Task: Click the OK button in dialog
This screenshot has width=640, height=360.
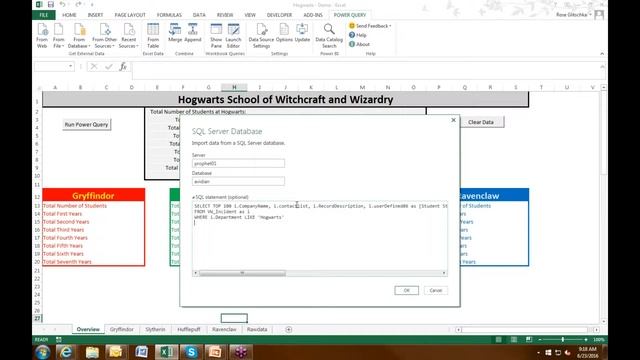Action: (x=407, y=290)
